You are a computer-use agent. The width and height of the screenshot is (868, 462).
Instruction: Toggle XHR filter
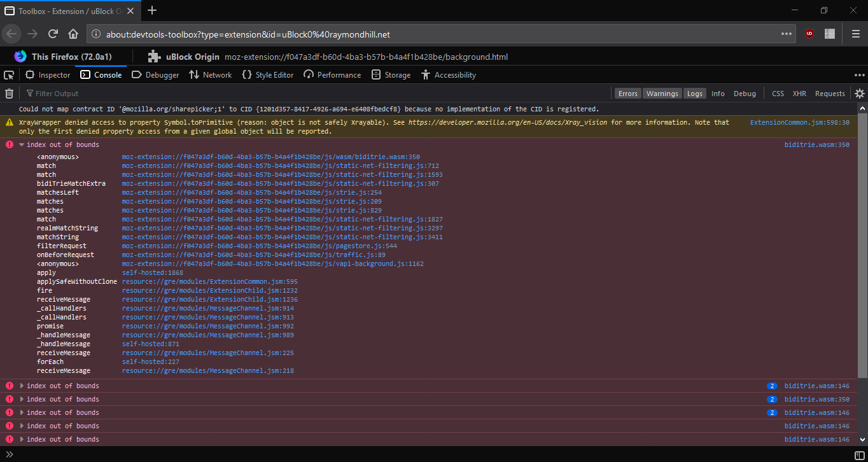799,94
